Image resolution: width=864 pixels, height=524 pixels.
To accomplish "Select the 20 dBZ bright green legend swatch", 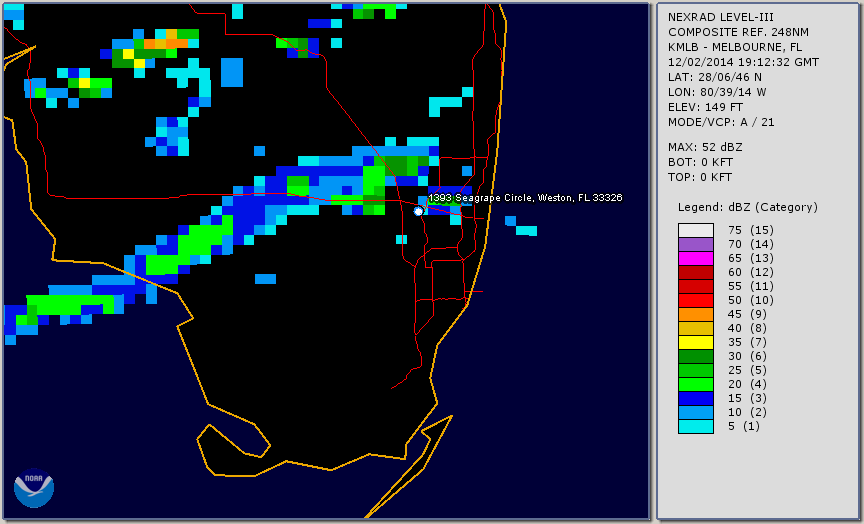I will tap(696, 385).
